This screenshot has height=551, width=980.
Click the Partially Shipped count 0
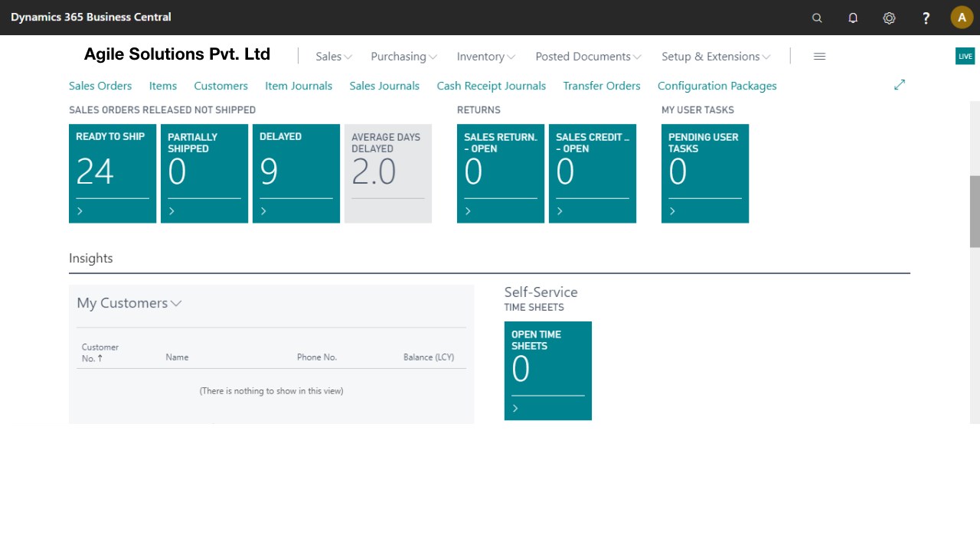[x=177, y=172]
